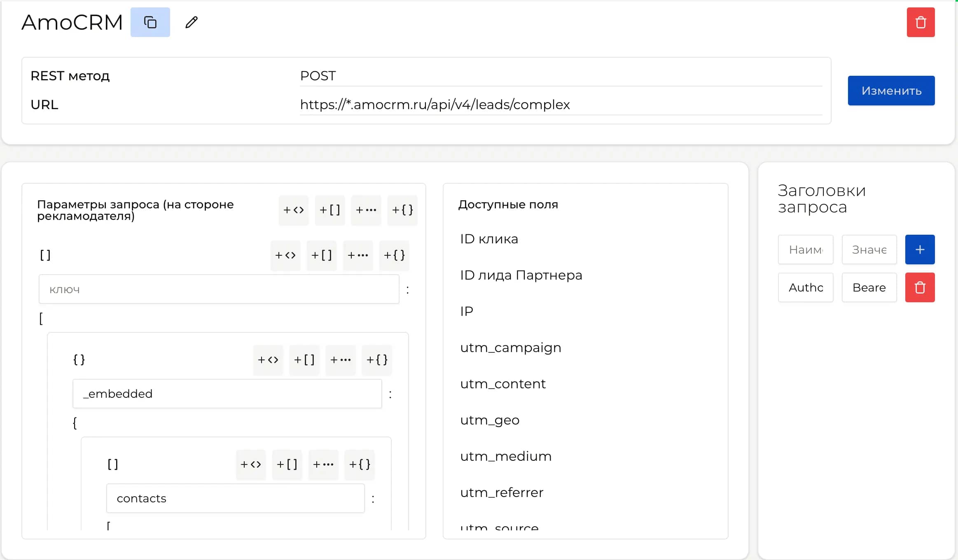This screenshot has width=958, height=560.
Task: Edit the header name field showing Наим
Action: (x=805, y=250)
